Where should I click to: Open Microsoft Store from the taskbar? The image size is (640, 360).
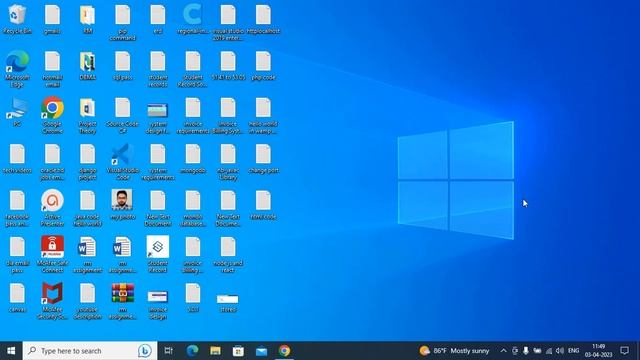point(238,351)
